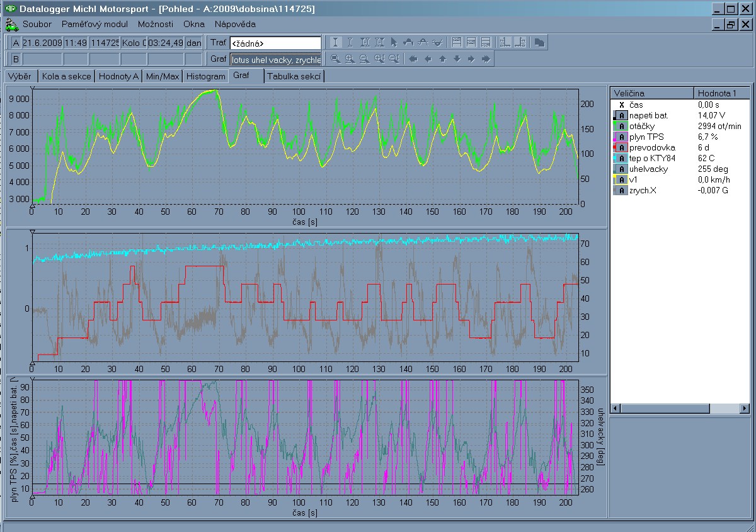Click the value -0,007 G
756x532 pixels.
pos(713,191)
